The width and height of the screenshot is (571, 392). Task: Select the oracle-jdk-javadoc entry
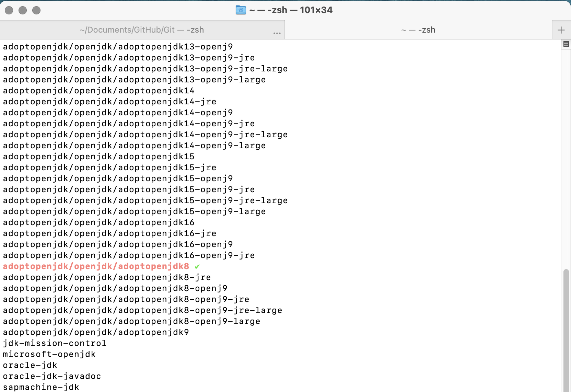pyautogui.click(x=51, y=376)
